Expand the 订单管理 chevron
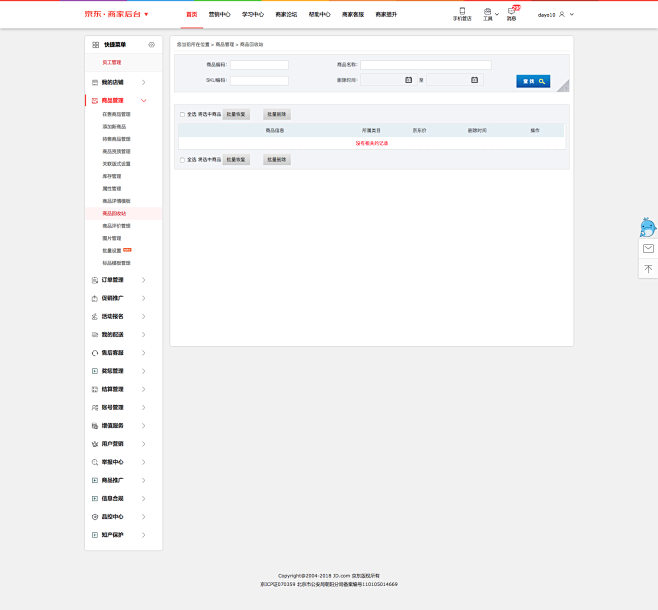The height and width of the screenshot is (610, 658). click(144, 280)
